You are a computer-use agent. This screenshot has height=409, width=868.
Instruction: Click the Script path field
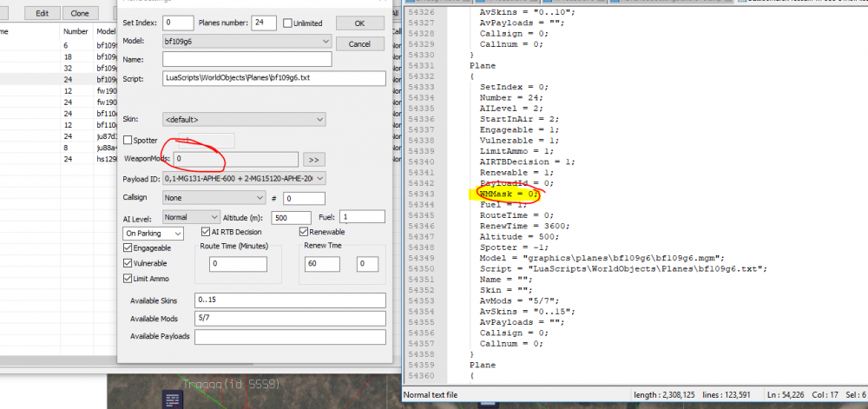pos(274,79)
